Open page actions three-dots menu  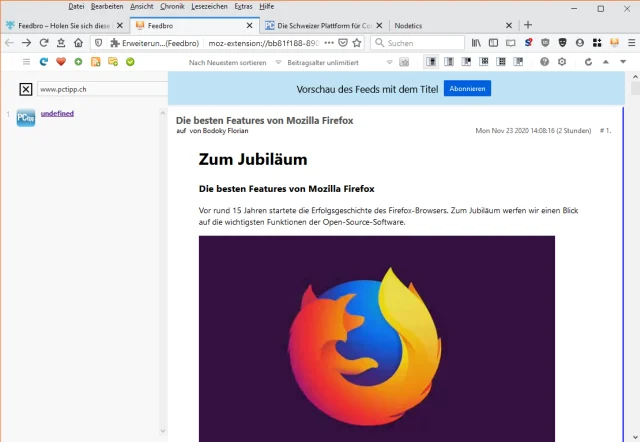pyautogui.click(x=329, y=43)
